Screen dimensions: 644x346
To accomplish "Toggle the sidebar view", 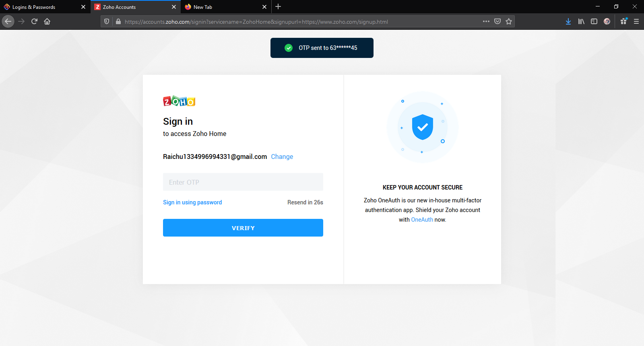I will (x=594, y=21).
